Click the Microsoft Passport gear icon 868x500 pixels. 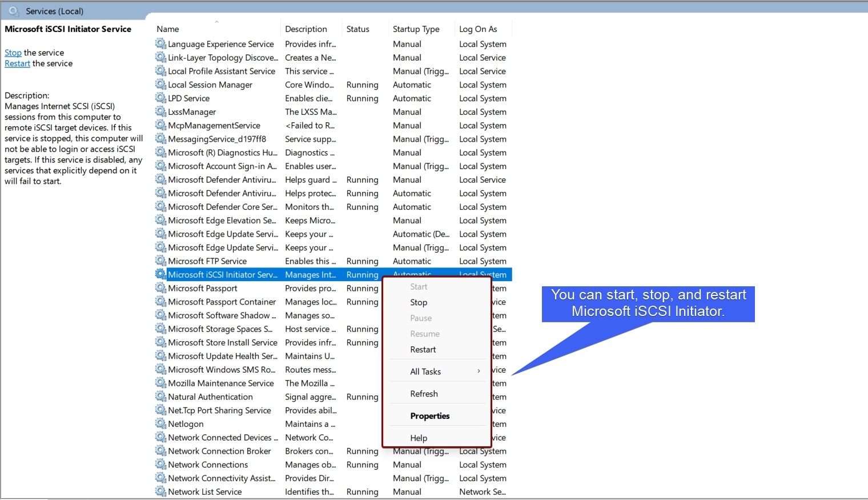[x=160, y=288]
